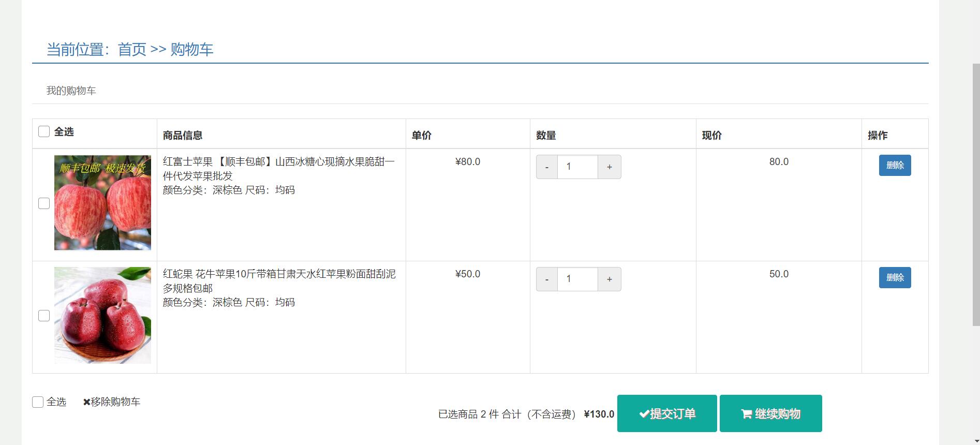Select the 红富士苹果 item checkbox
This screenshot has height=445, width=980.
click(x=44, y=203)
